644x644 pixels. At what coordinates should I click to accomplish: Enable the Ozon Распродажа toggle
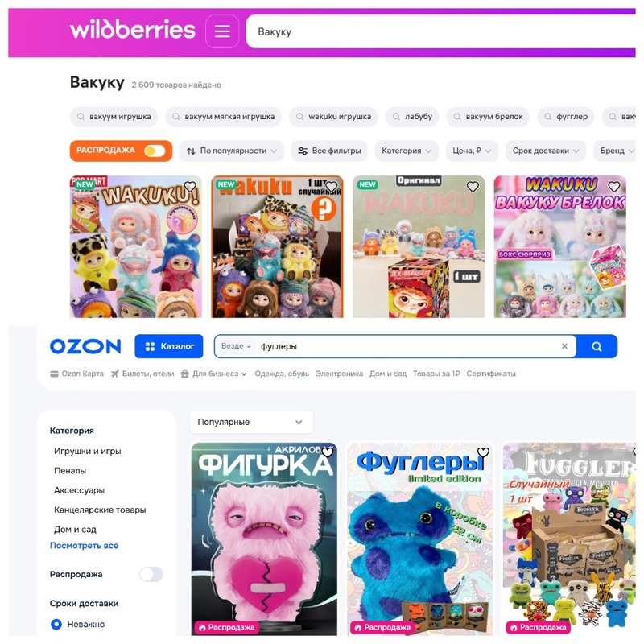[151, 574]
